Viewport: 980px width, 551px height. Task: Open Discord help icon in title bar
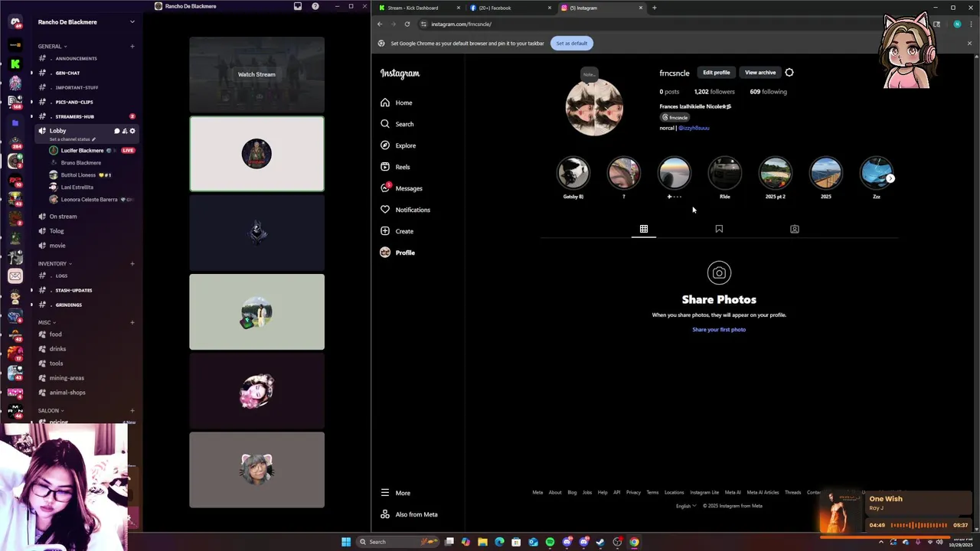[315, 6]
